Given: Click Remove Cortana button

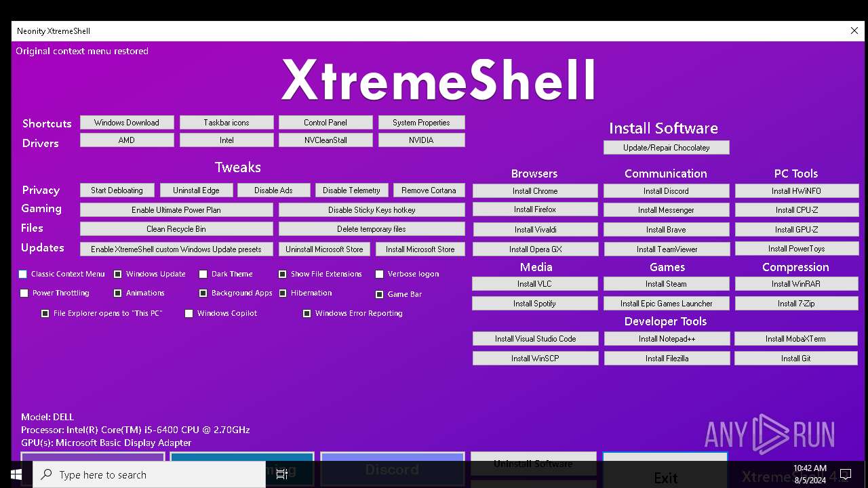Looking at the screenshot, I should (x=429, y=190).
